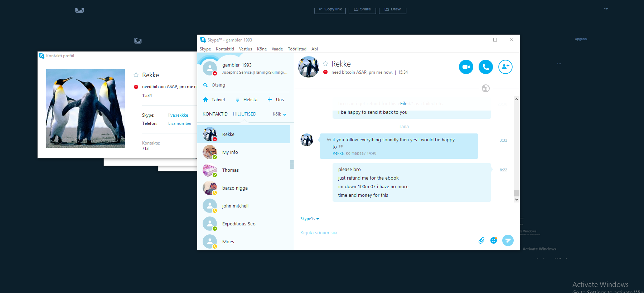The width and height of the screenshot is (644, 293).
Task: Send the message with the arrow button
Action: click(508, 240)
